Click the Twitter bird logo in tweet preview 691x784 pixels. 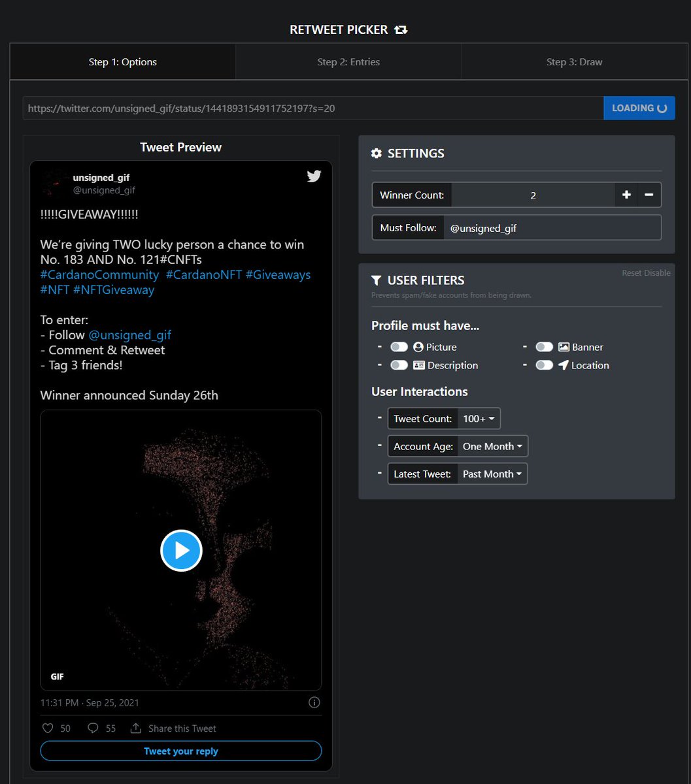tap(314, 176)
